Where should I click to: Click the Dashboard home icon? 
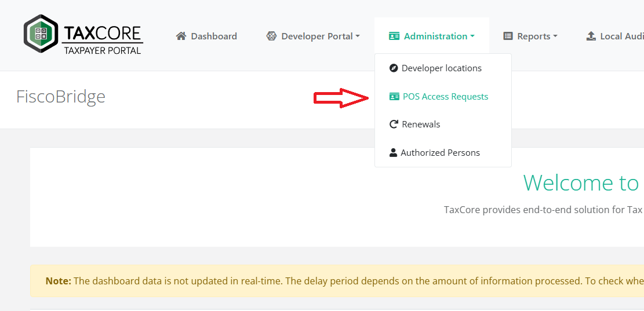(181, 36)
